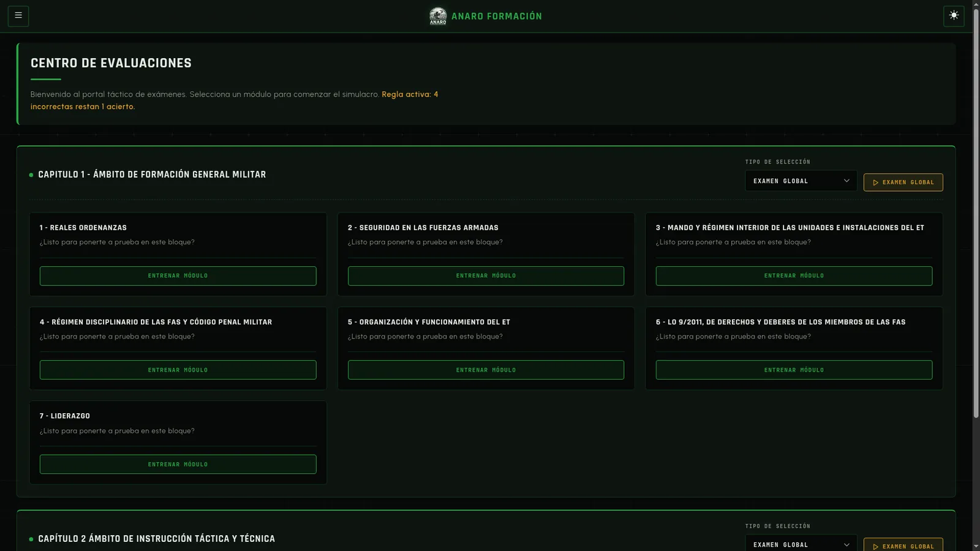Open Capítulo 2 selection type dropdown

pos(801,544)
